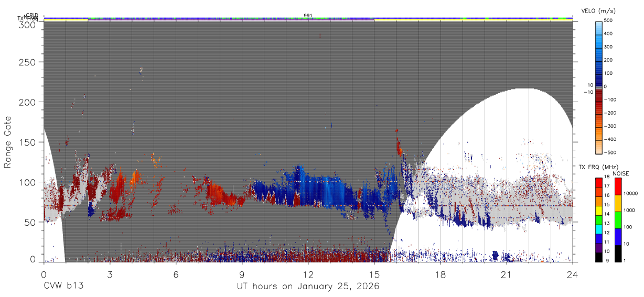
Task: Click the x-axis tick label '9'
Action: [x=242, y=274]
